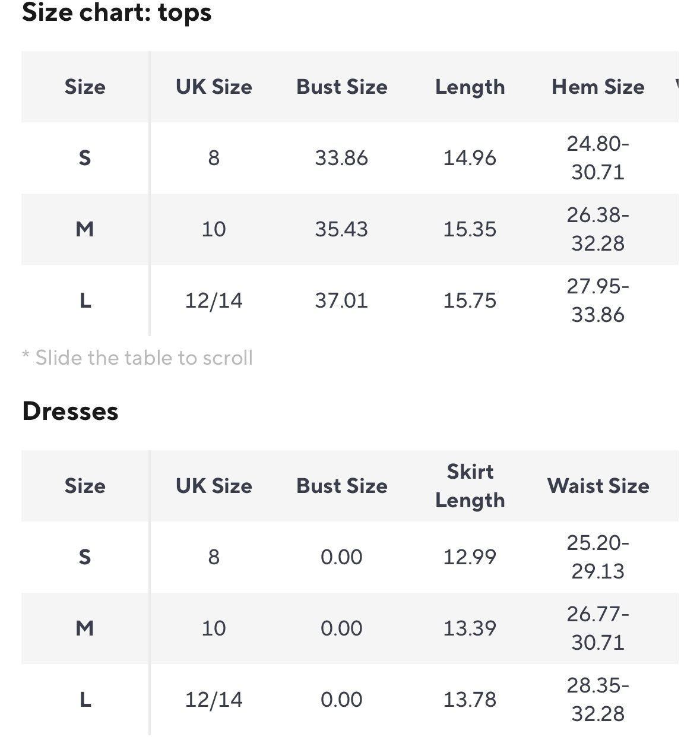Click the 'Size chart: tops' heading
This screenshot has height=746, width=700.
coord(117,12)
